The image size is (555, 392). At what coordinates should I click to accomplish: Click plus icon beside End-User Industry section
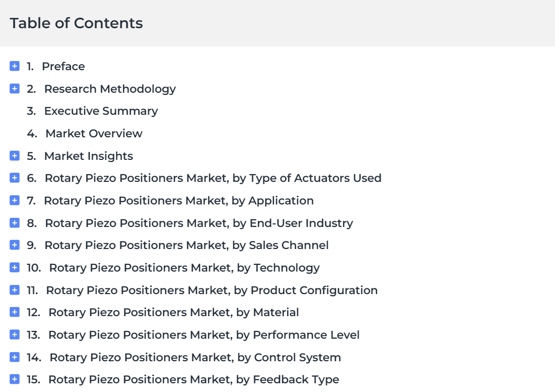click(x=14, y=223)
